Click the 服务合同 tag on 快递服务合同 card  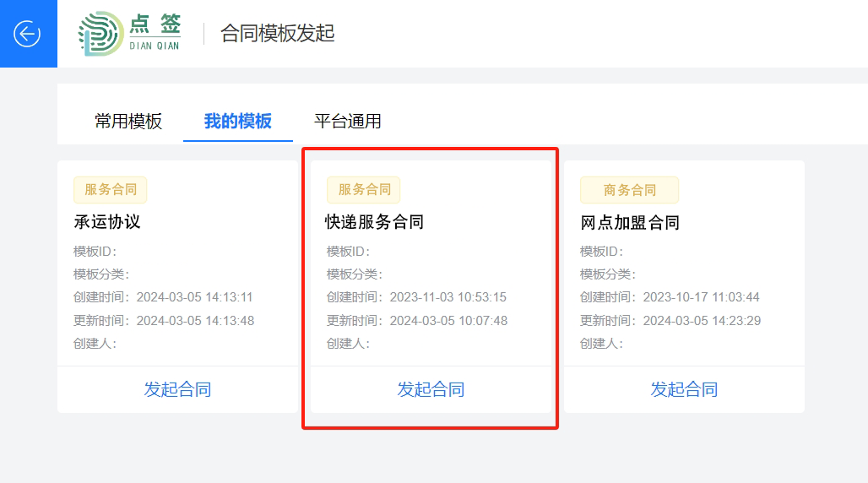(364, 190)
